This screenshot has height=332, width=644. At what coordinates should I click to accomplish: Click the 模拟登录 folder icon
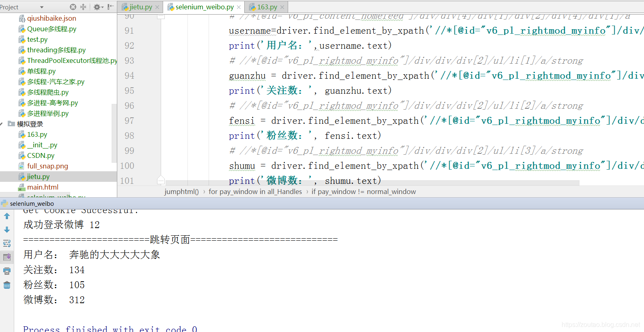coord(12,124)
